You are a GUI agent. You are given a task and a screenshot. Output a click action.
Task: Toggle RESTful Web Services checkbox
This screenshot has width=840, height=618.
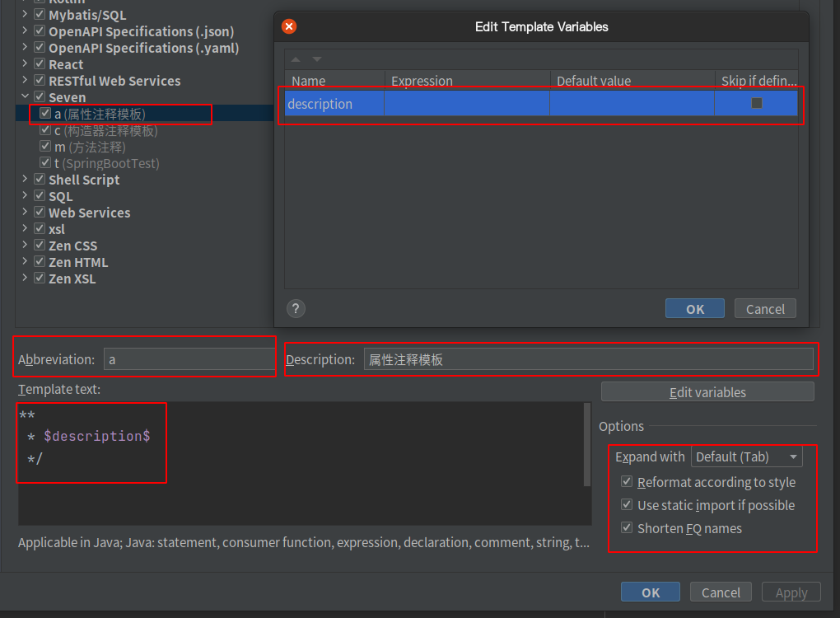pyautogui.click(x=40, y=81)
